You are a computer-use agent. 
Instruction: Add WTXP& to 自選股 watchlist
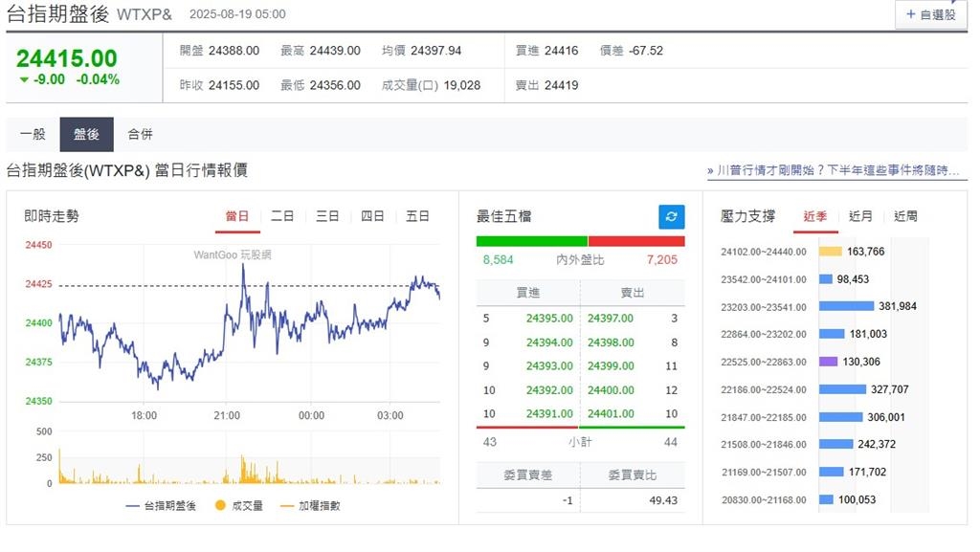point(930,14)
